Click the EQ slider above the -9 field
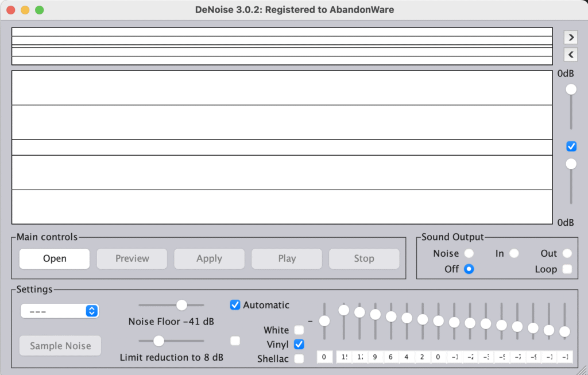This screenshot has width=588, height=375. coord(533,322)
